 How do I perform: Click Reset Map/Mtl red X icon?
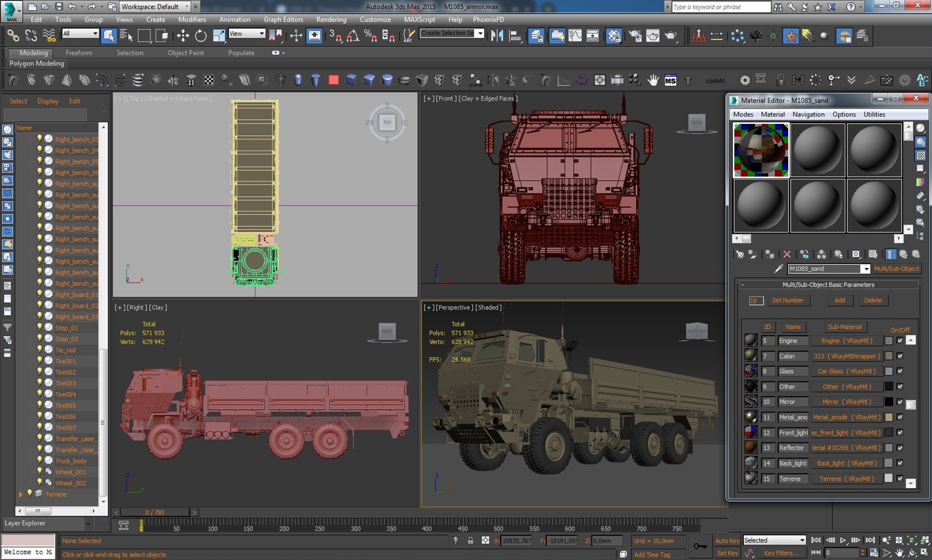click(x=787, y=254)
